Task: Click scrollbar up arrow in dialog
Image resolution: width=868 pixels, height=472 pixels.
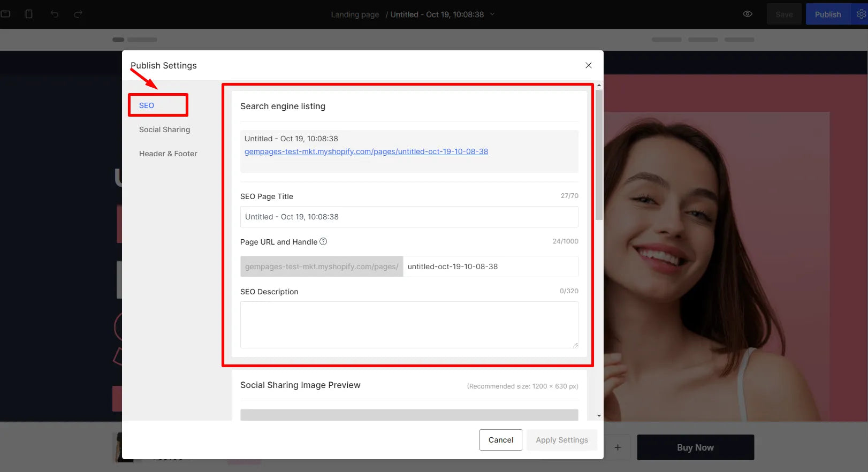Action: [599, 85]
